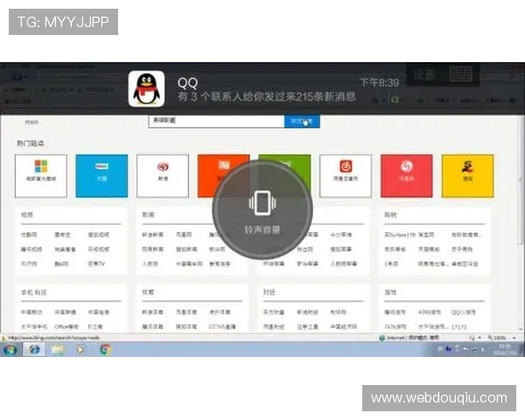The image size is (525, 420).
Task: Open the NetEase Cloud Music tile
Action: coord(346,176)
